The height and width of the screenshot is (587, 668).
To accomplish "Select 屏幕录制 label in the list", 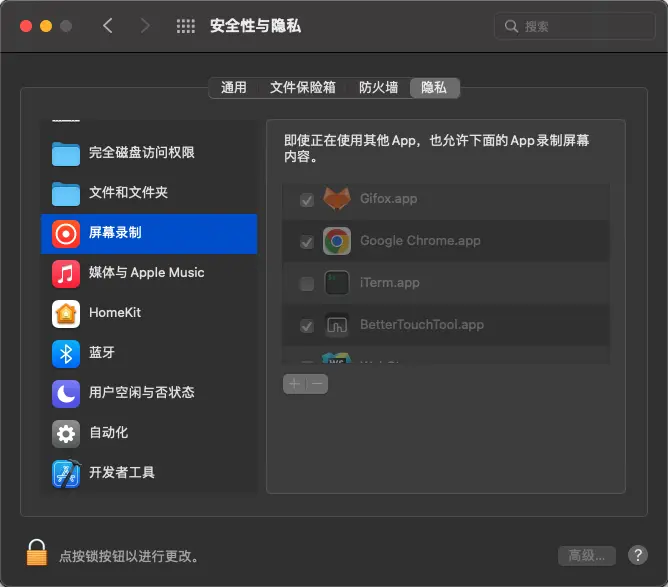I will (115, 233).
